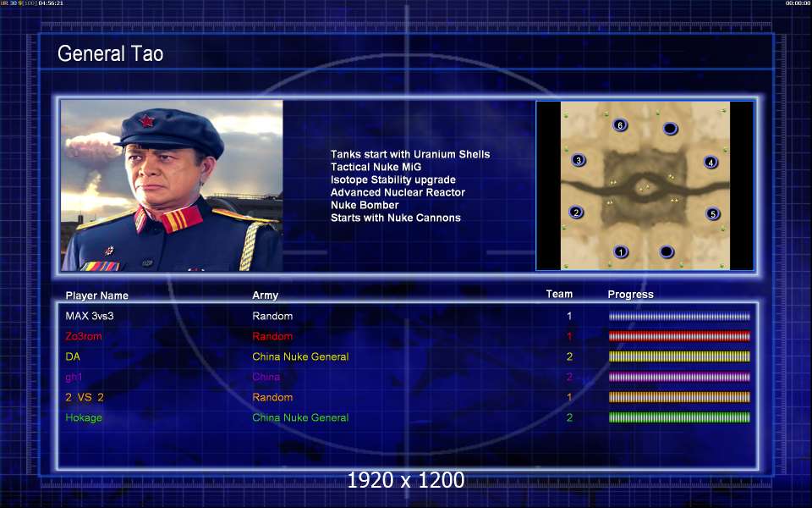The height and width of the screenshot is (508, 812).
Task: Select player name Zo3rom
Action: (x=84, y=336)
